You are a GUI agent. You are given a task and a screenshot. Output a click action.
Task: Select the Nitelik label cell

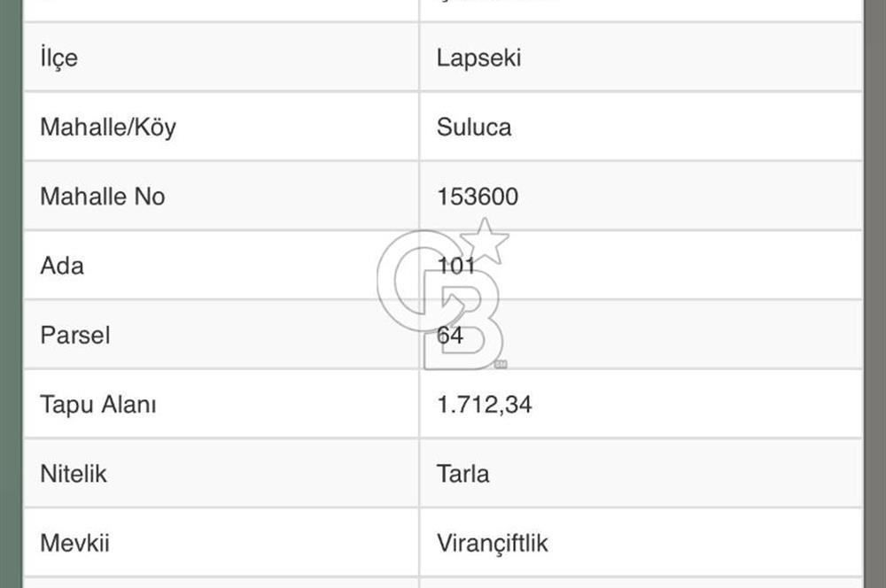click(x=74, y=473)
